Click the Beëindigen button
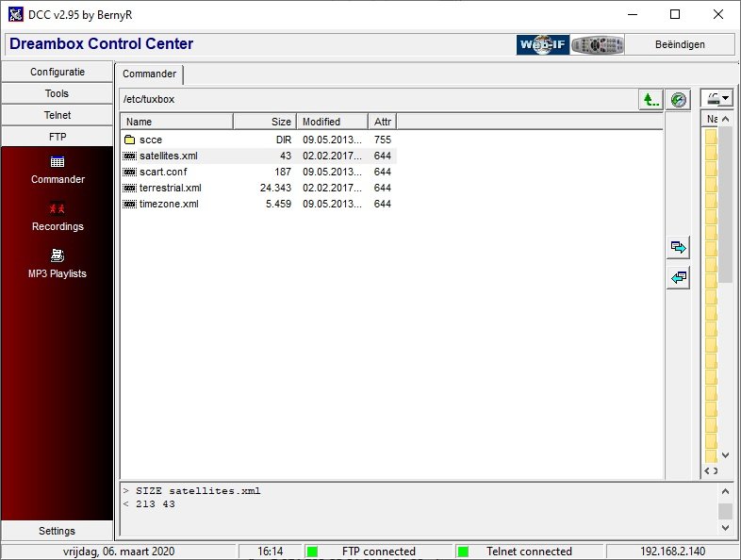Screen dimensions: 741x560 click(680, 45)
